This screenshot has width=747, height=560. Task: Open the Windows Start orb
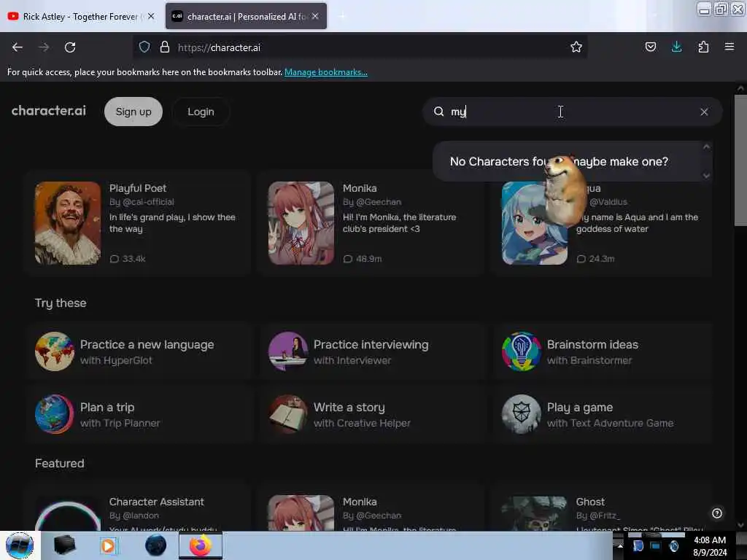tap(20, 545)
